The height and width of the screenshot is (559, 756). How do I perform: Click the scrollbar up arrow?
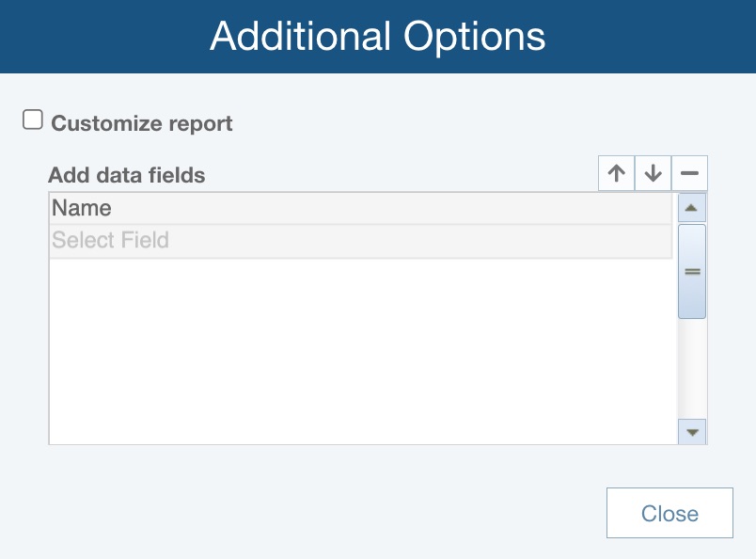(692, 208)
